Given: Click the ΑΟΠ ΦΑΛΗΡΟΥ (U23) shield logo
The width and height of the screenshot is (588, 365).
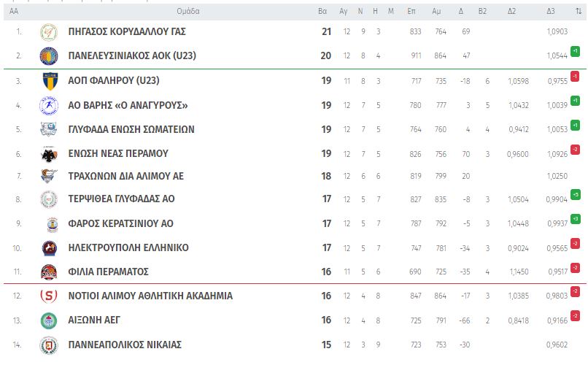Looking at the screenshot, I should (49, 81).
